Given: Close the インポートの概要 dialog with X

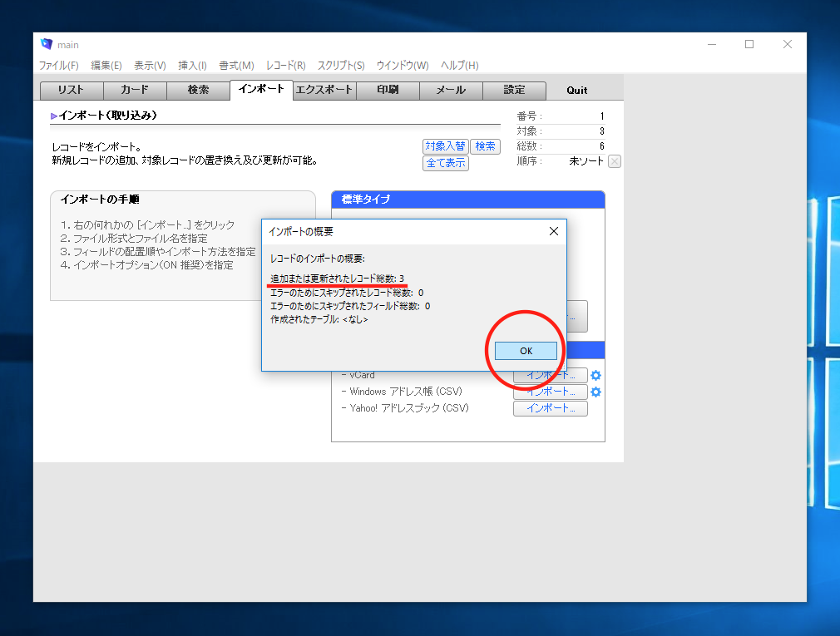Looking at the screenshot, I should (x=554, y=231).
